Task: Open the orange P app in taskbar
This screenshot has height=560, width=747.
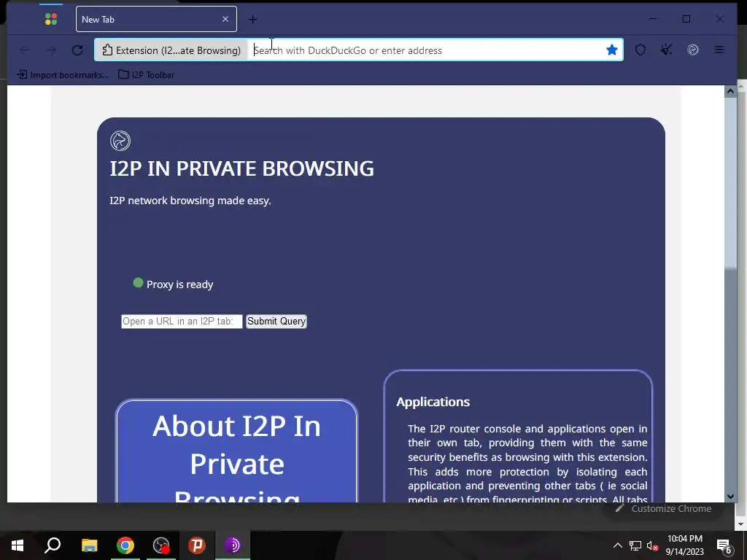Action: click(197, 545)
